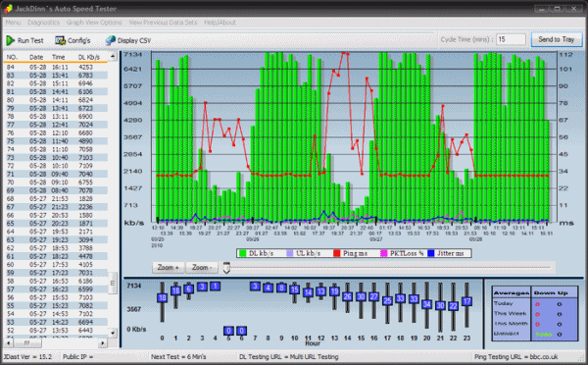The width and height of the screenshot is (588, 365).
Task: Open the Menu menu
Action: (13, 23)
